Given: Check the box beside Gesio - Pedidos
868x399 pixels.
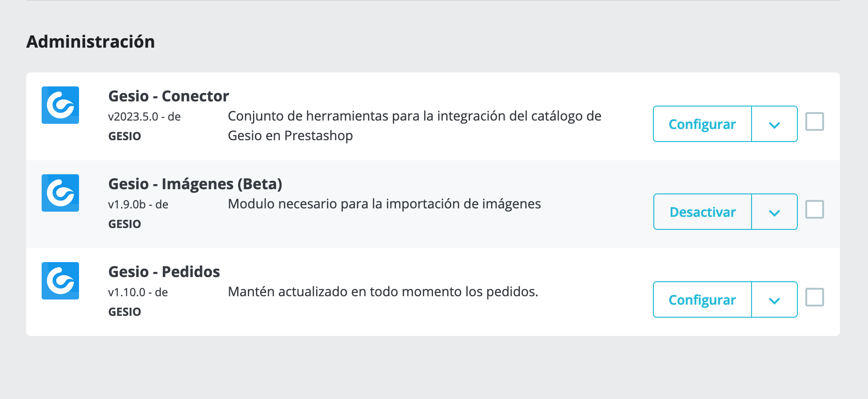Looking at the screenshot, I should [815, 297].
